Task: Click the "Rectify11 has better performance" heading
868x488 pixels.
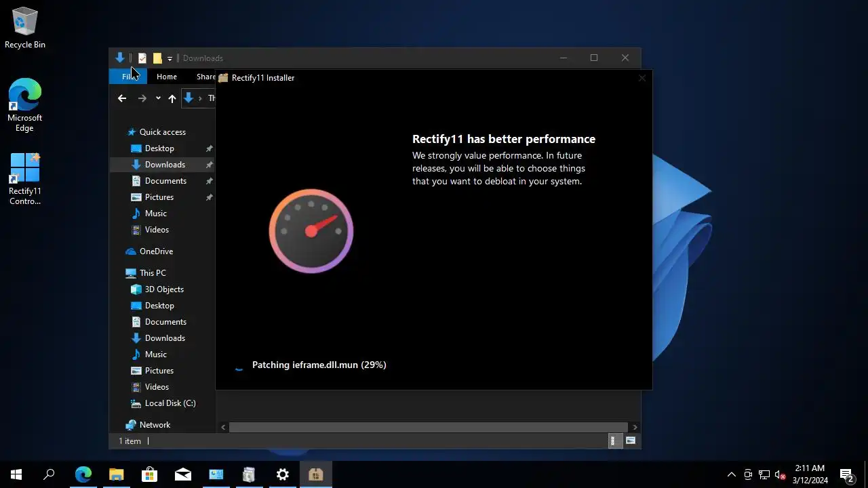Action: pos(504,139)
